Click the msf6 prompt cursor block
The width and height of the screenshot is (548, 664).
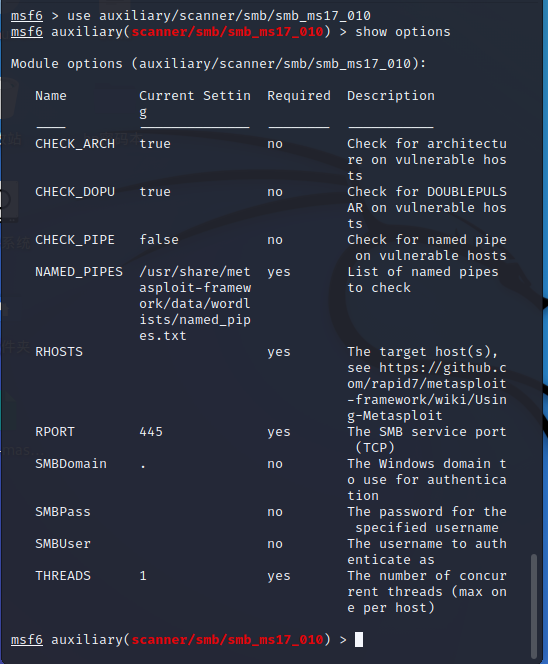359,639
